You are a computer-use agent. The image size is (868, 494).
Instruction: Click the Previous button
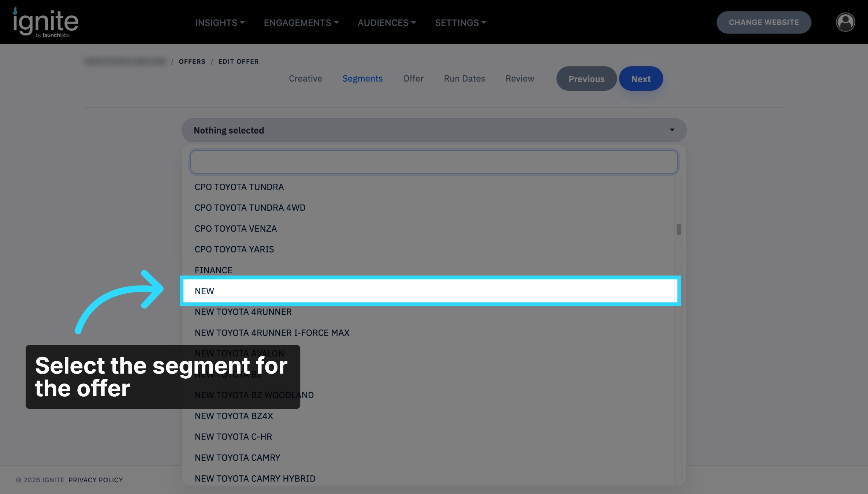click(586, 79)
